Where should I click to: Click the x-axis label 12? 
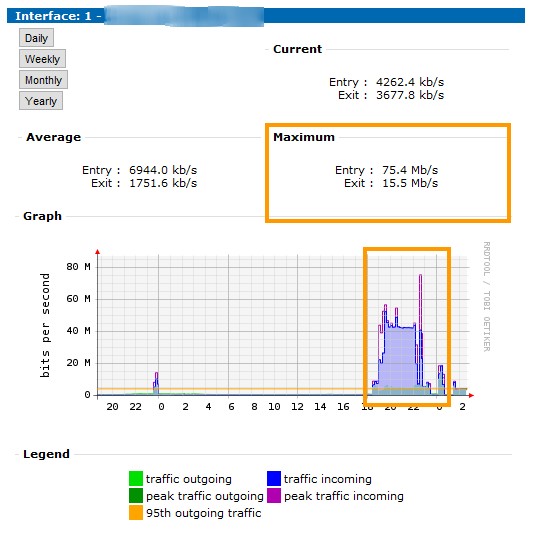pos(297,407)
